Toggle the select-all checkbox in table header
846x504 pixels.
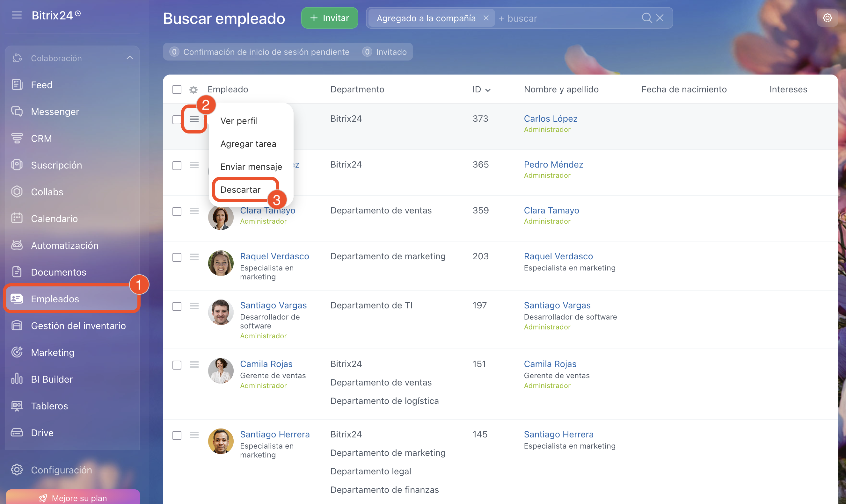177,90
